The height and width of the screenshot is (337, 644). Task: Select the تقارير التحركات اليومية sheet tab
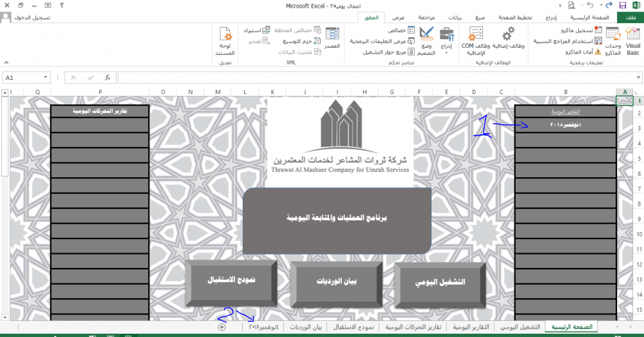click(x=413, y=327)
